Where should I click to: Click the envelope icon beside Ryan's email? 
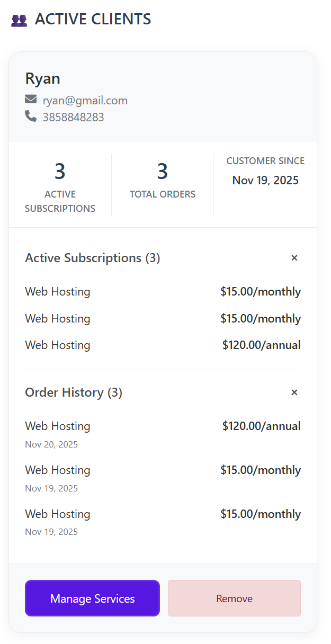[x=31, y=100]
